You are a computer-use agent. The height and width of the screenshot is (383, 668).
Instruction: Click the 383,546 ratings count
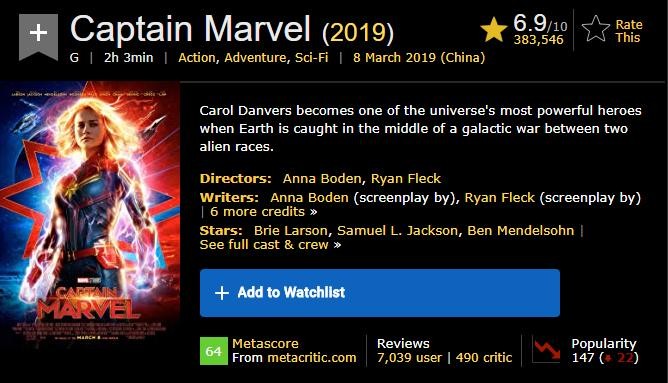[x=538, y=40]
